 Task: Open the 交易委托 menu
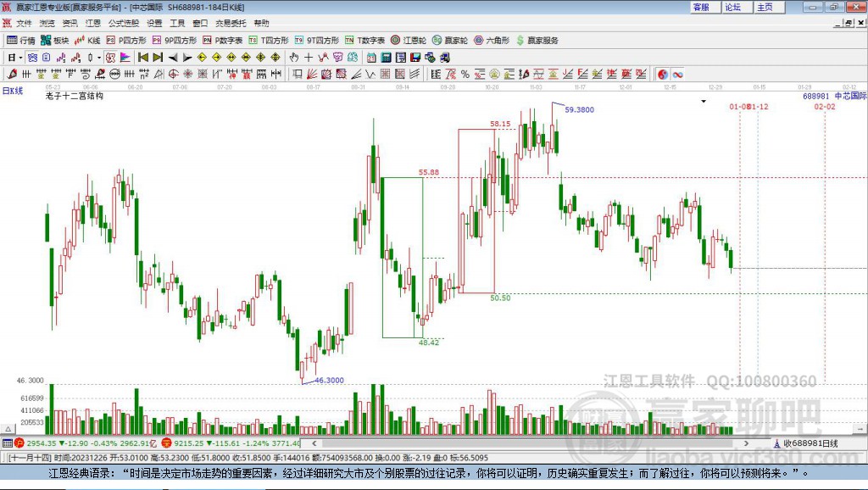(x=231, y=23)
